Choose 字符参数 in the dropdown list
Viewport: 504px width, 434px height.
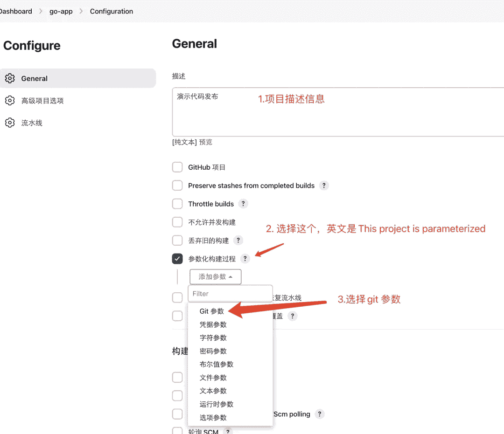[x=213, y=338]
